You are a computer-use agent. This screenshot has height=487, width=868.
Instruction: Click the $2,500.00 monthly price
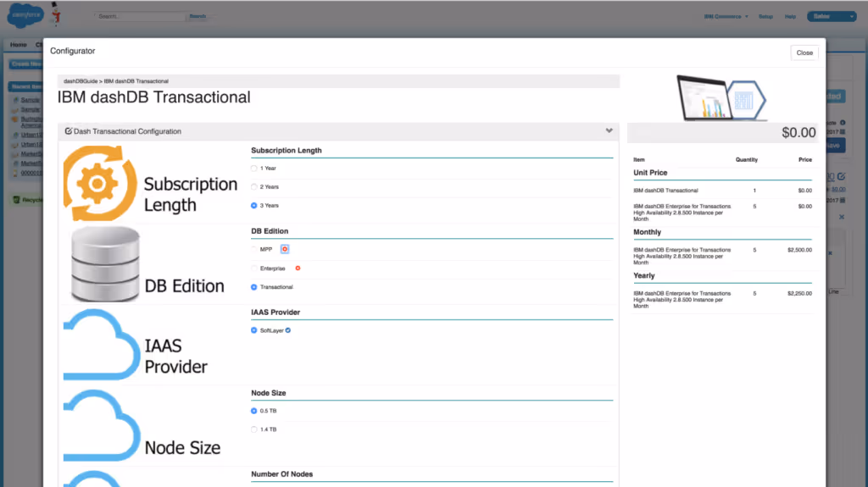pos(799,250)
